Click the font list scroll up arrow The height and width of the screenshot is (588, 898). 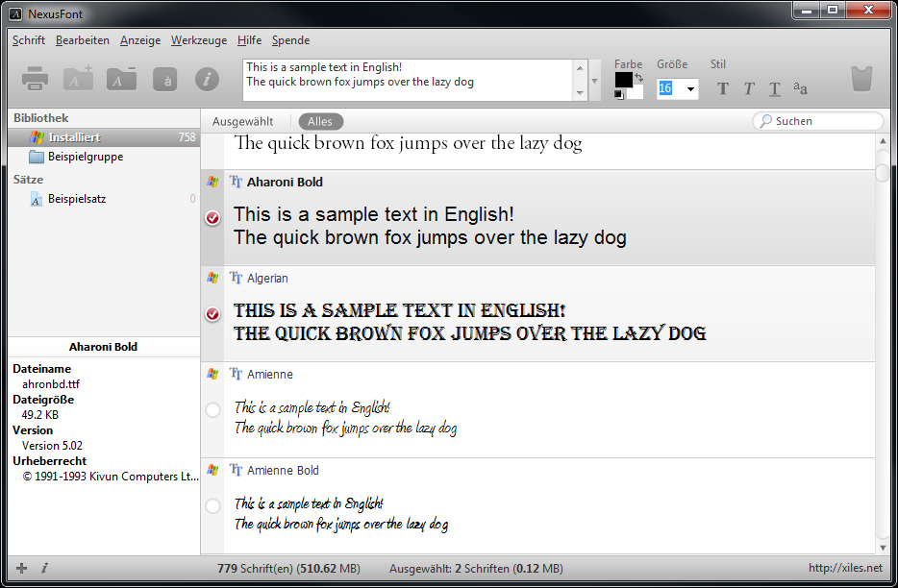point(883,141)
